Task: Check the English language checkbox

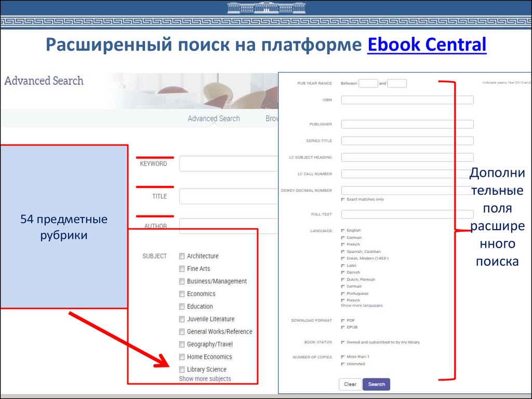Action: click(x=343, y=230)
